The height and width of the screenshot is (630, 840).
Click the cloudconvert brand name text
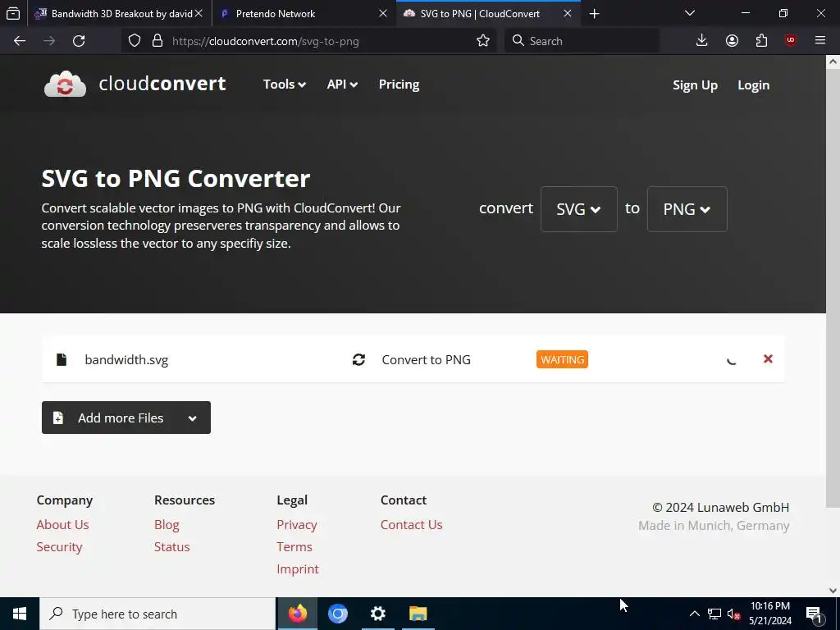(162, 84)
